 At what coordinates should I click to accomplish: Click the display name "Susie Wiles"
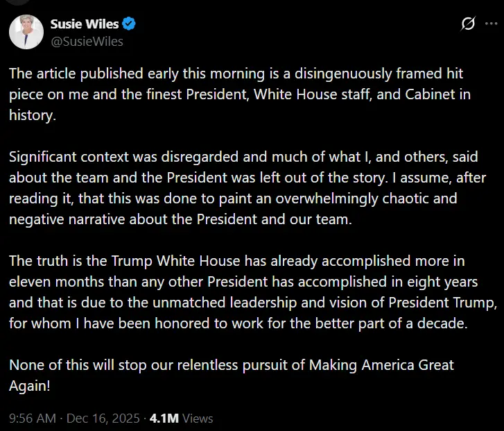point(84,24)
